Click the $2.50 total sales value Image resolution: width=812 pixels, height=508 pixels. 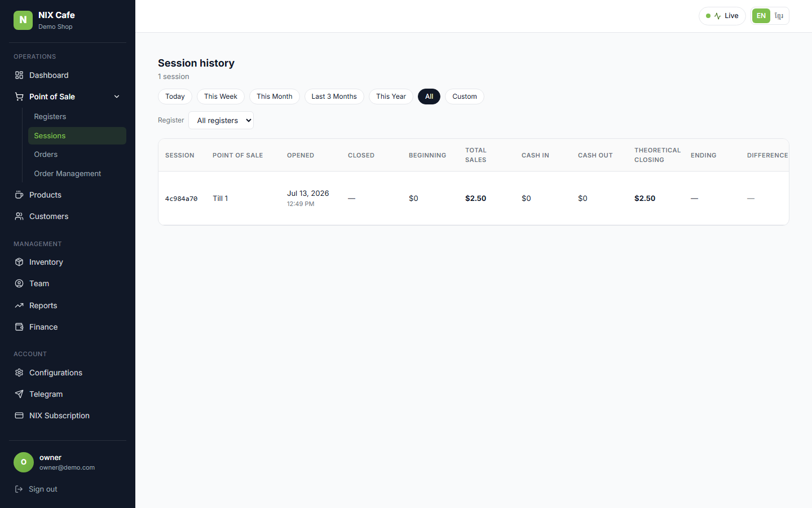475,198
